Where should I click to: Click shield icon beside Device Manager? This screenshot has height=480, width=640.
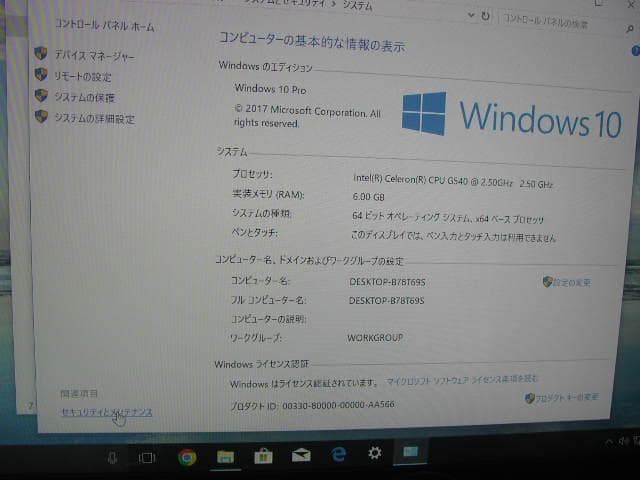point(41,53)
